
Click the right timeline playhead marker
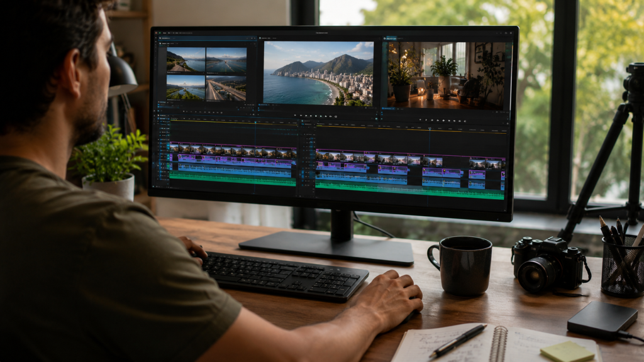(x=430, y=128)
